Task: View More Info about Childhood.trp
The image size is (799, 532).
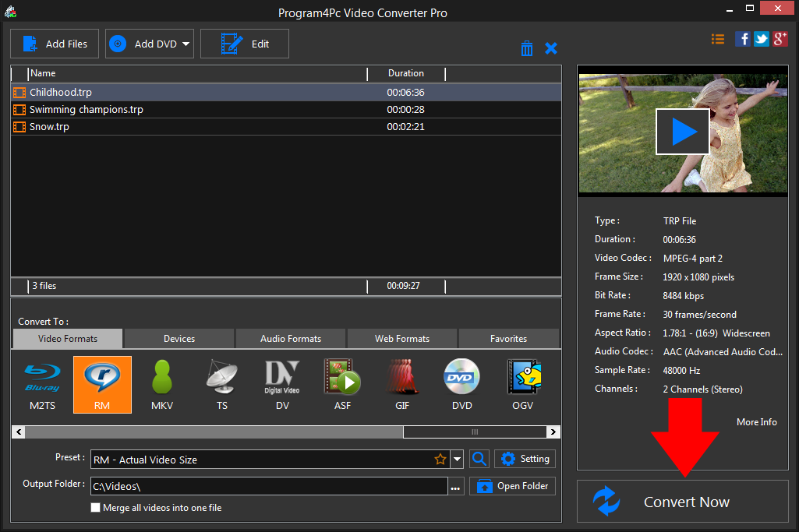Action: click(x=755, y=421)
